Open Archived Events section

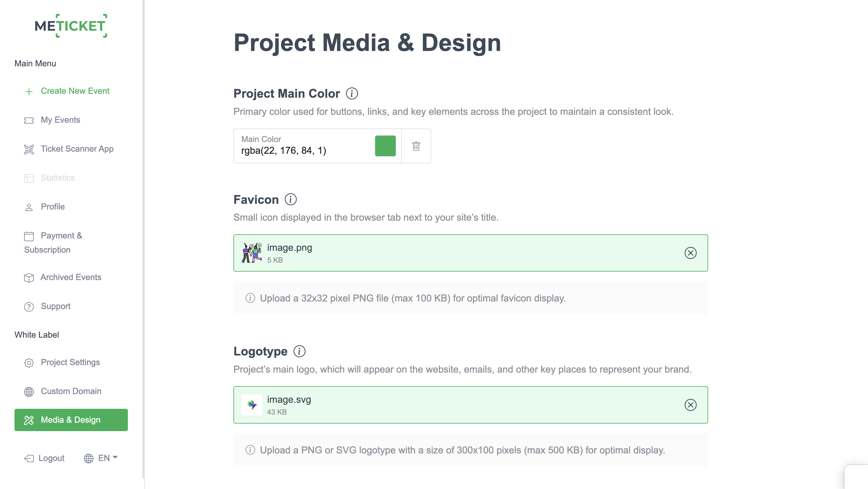(71, 277)
